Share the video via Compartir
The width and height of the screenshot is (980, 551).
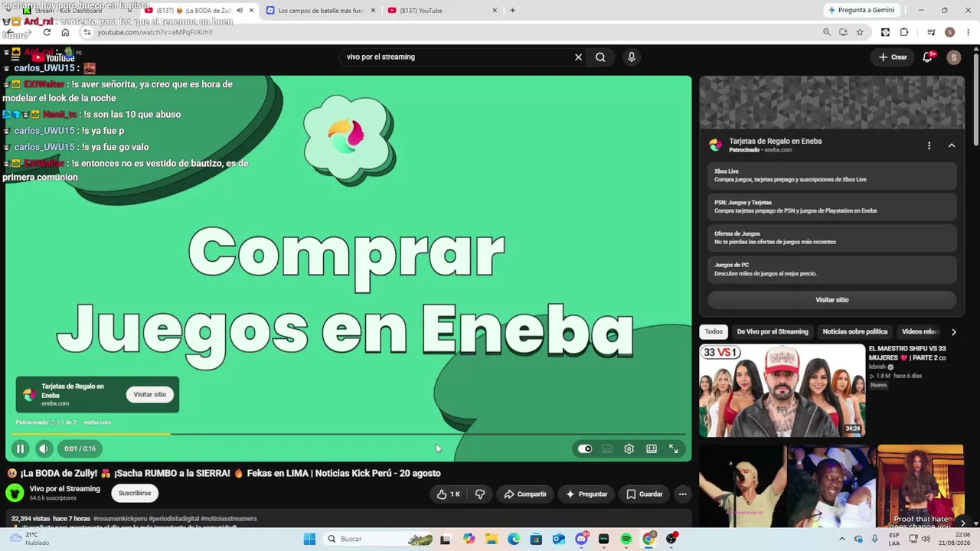[x=525, y=494]
